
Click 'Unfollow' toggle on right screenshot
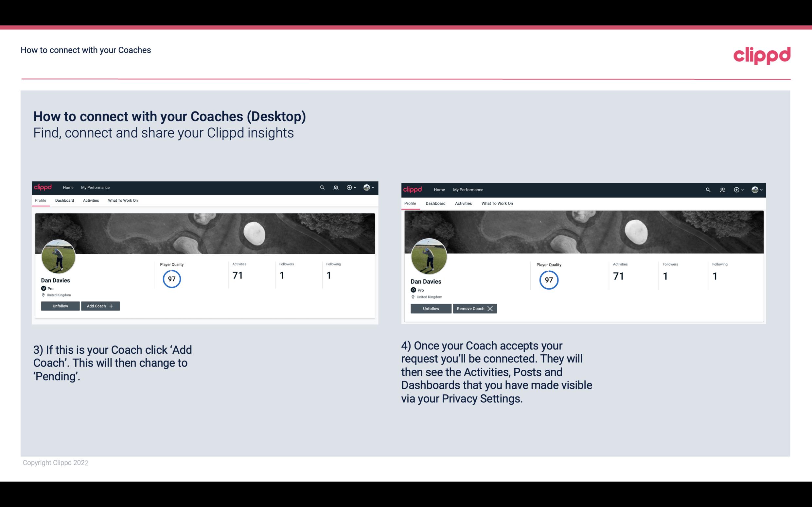click(430, 308)
